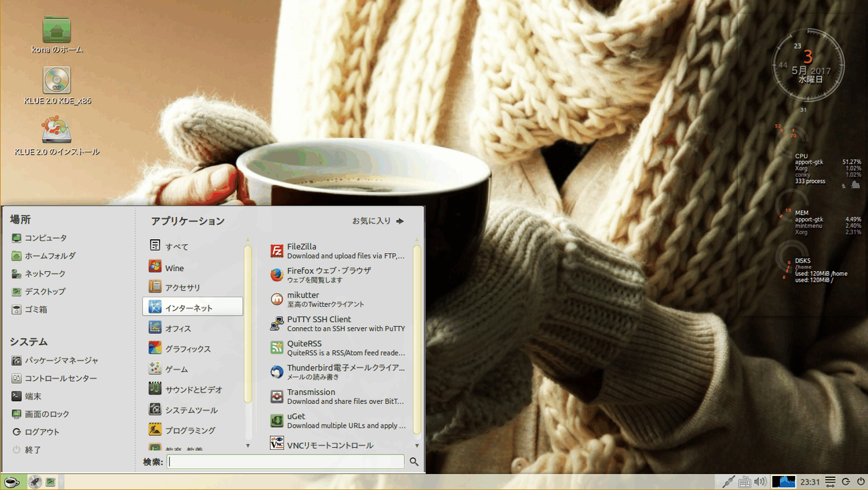This screenshot has height=490, width=868.
Task: Choose 画面のロック to lock the screen
Action: pyautogui.click(x=40, y=415)
